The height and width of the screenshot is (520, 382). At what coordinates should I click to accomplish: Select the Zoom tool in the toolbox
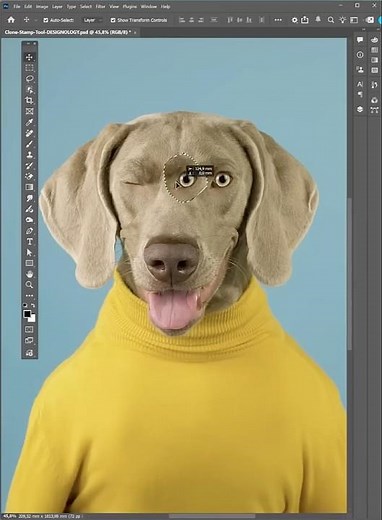click(29, 285)
